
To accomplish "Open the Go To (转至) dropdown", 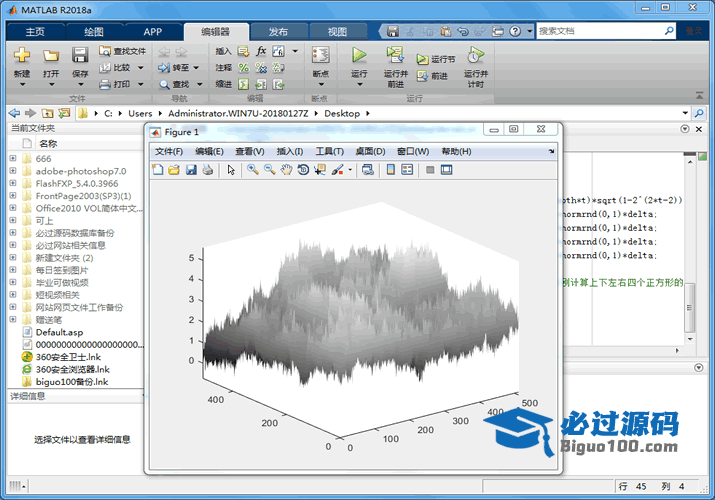I will point(196,68).
